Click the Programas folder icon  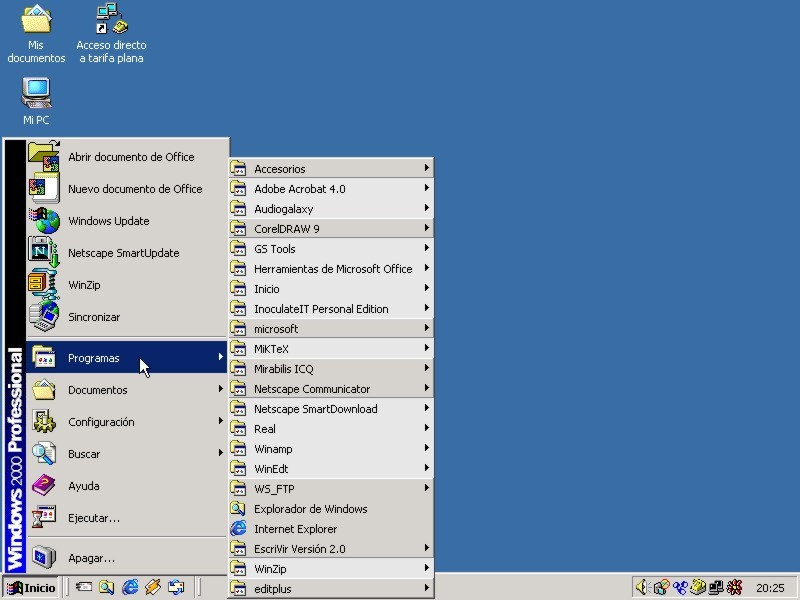pos(44,358)
